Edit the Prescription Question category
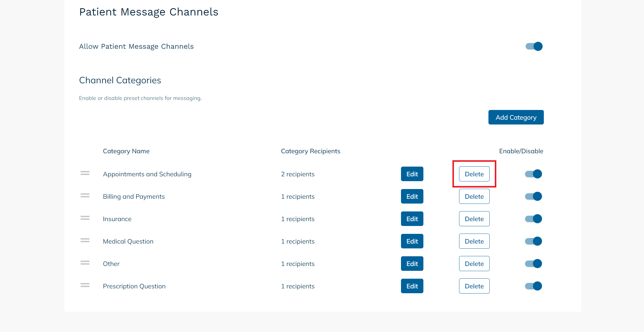 (x=412, y=286)
